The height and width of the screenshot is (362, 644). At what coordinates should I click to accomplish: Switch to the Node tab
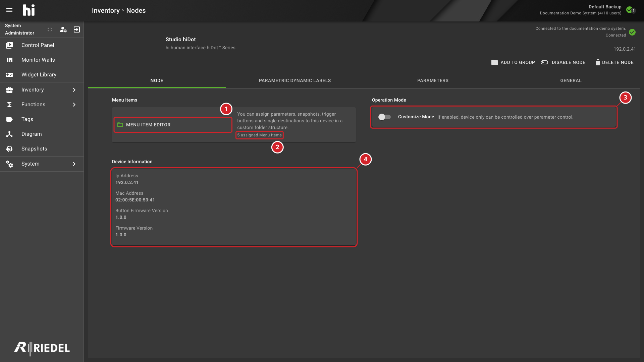coord(157,80)
